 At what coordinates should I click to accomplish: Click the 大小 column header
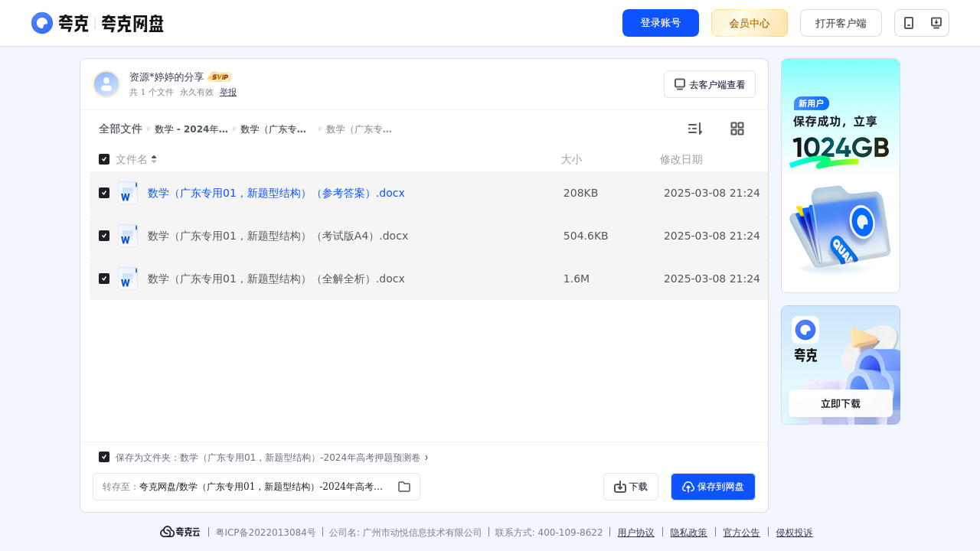tap(571, 159)
